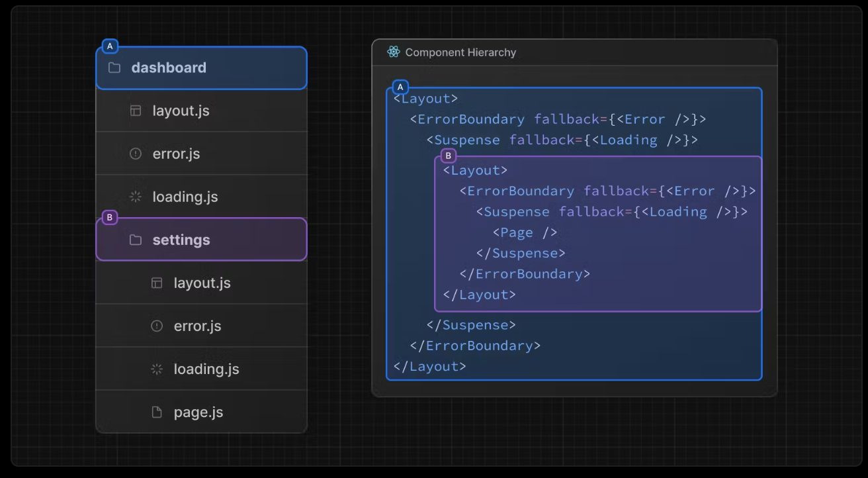This screenshot has height=478, width=868.
Task: Click the A badge on the code block
Action: tap(400, 87)
